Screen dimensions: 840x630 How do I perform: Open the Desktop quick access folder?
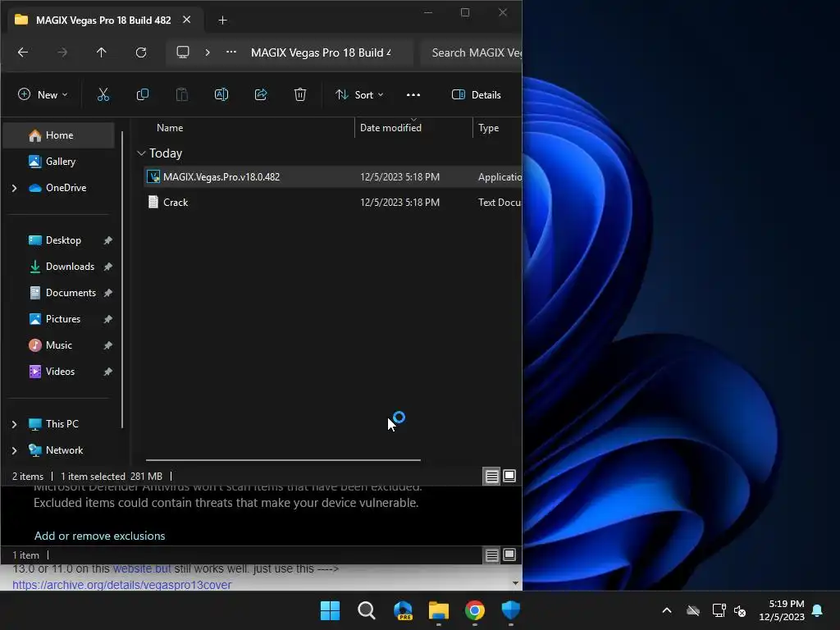pos(63,240)
